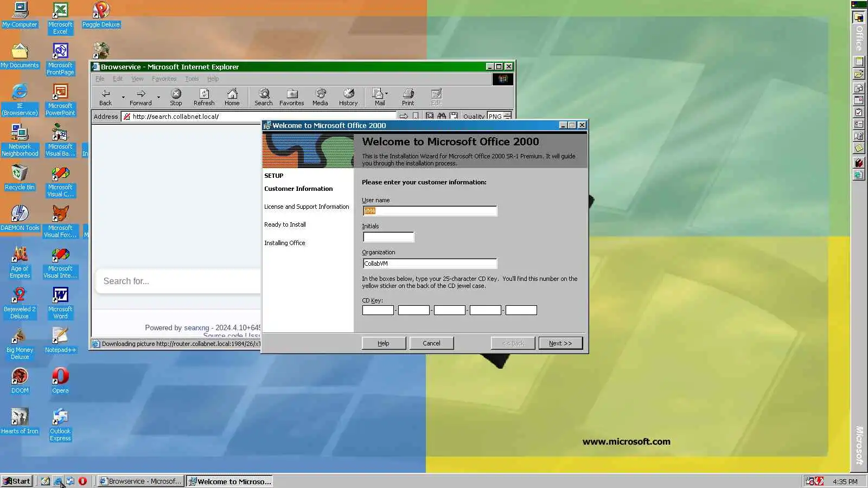Image resolution: width=868 pixels, height=488 pixels.
Task: Click Forward in Internet Explorer toolbar
Action: (x=141, y=97)
